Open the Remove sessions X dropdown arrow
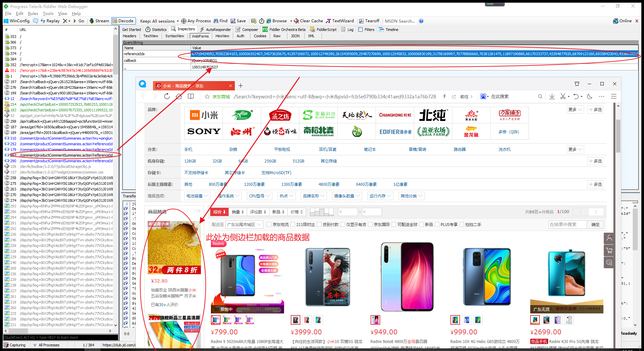The image size is (644, 351). (x=69, y=21)
